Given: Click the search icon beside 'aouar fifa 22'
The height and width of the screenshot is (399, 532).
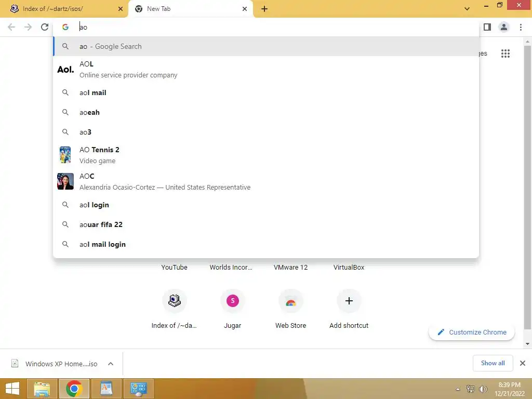Looking at the screenshot, I should click(x=65, y=224).
